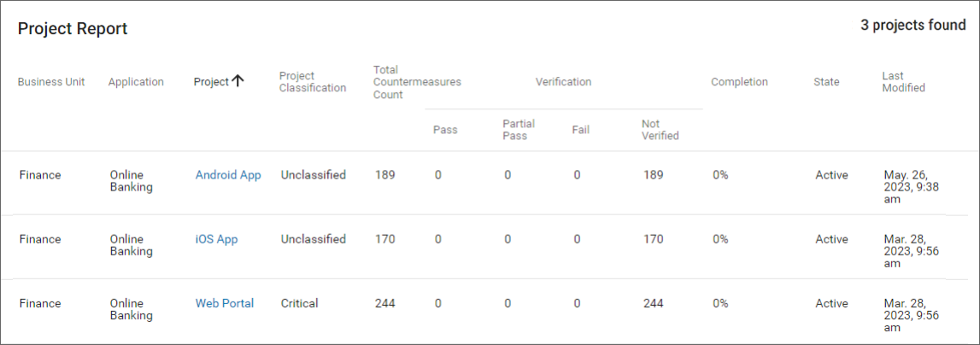Select the Critical classification cell for Web Portal
980x345 pixels.
click(x=299, y=303)
